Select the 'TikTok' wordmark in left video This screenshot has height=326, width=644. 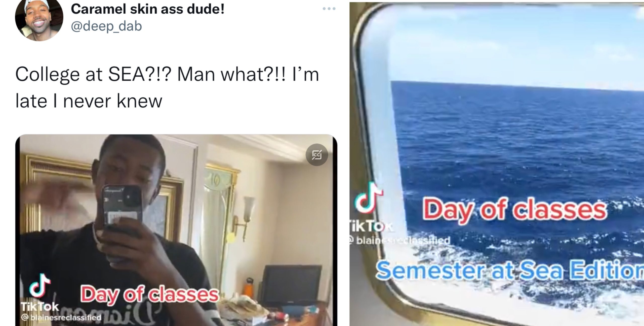click(40, 307)
